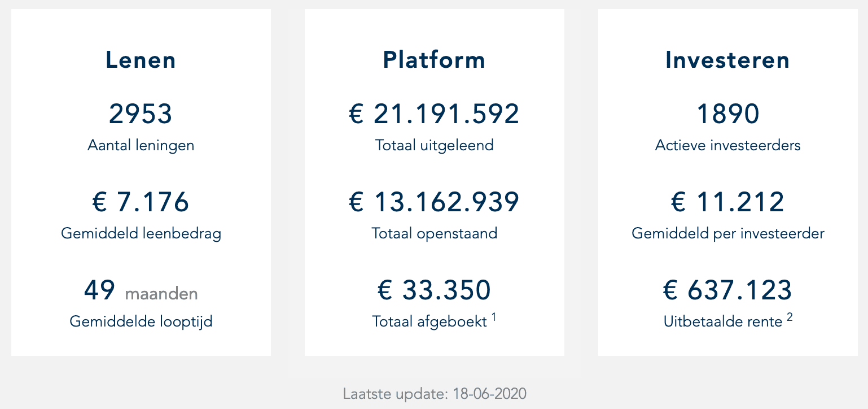The width and height of the screenshot is (868, 409).
Task: Click the € 7.176 amount
Action: pyautogui.click(x=141, y=202)
